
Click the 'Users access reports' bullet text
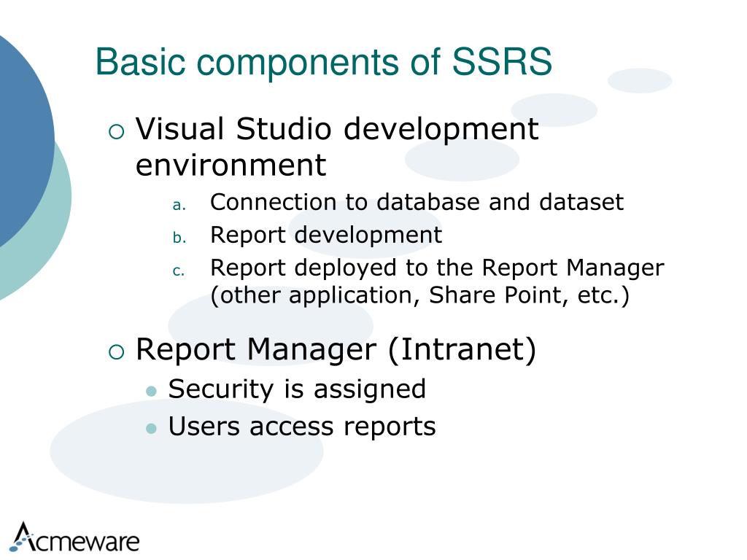point(302,426)
